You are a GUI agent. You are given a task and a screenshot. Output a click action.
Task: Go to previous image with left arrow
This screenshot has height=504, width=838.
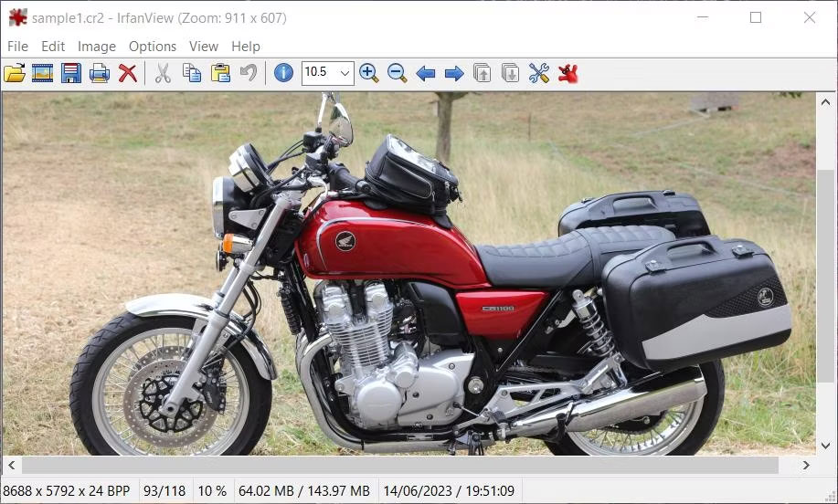[425, 73]
